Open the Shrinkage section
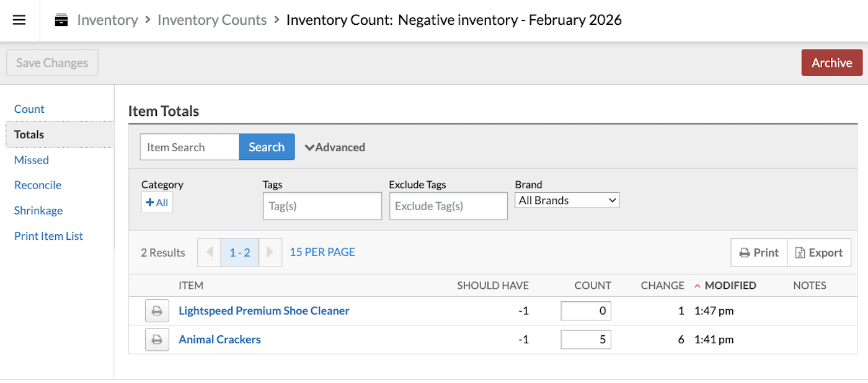Image resolution: width=868 pixels, height=383 pixels. click(38, 210)
